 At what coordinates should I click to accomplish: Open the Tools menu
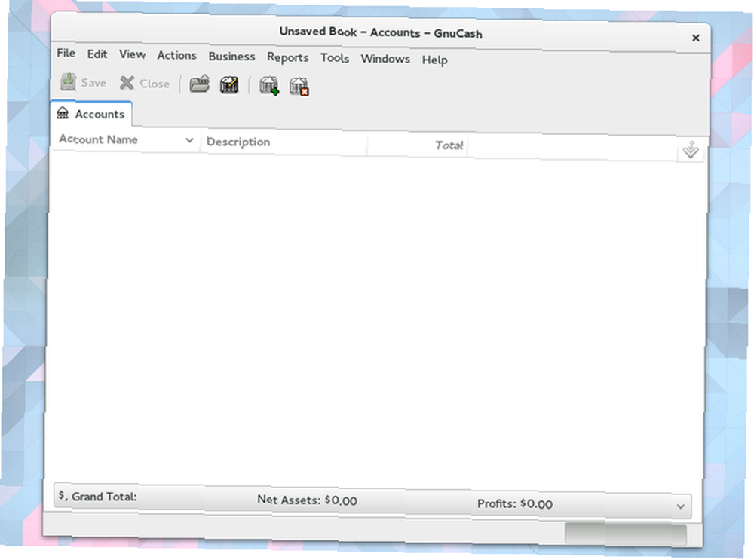coord(335,58)
